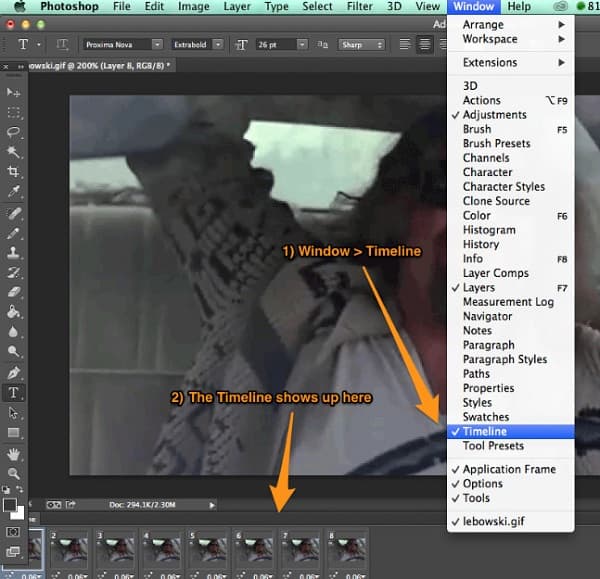
Task: Uncheck Adjustments panel in Window menu
Action: pyautogui.click(x=510, y=115)
